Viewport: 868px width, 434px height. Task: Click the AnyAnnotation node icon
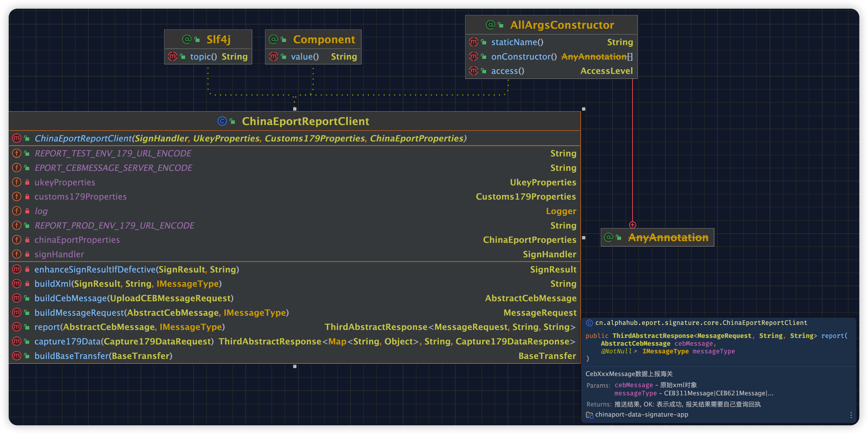(609, 238)
